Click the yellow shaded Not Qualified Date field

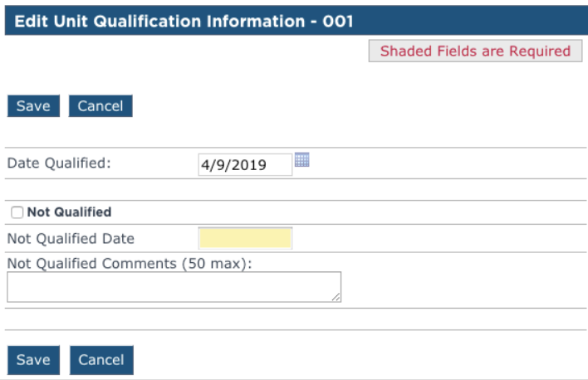click(x=245, y=238)
